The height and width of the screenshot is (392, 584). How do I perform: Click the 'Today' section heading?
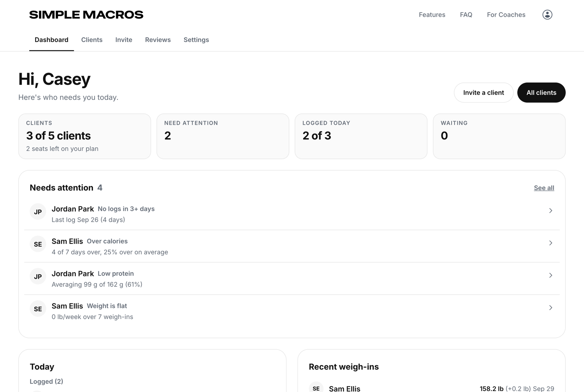(42, 367)
